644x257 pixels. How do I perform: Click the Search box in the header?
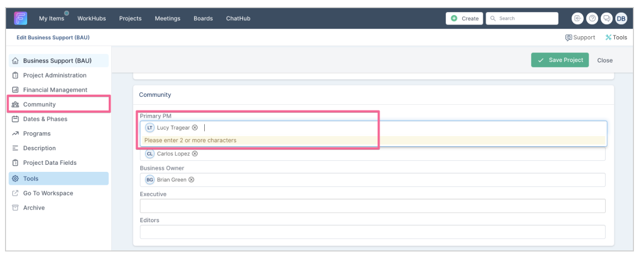(522, 18)
